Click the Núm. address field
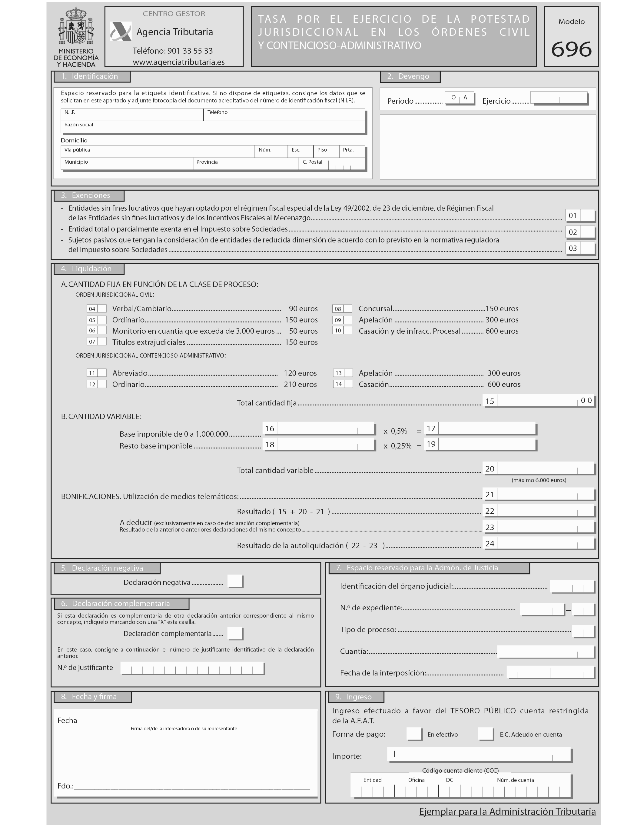 tap(271, 152)
